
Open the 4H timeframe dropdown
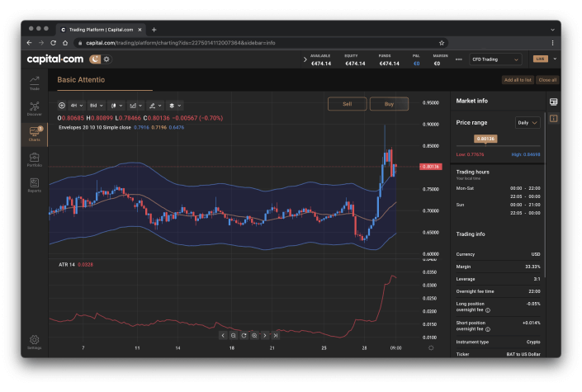77,106
